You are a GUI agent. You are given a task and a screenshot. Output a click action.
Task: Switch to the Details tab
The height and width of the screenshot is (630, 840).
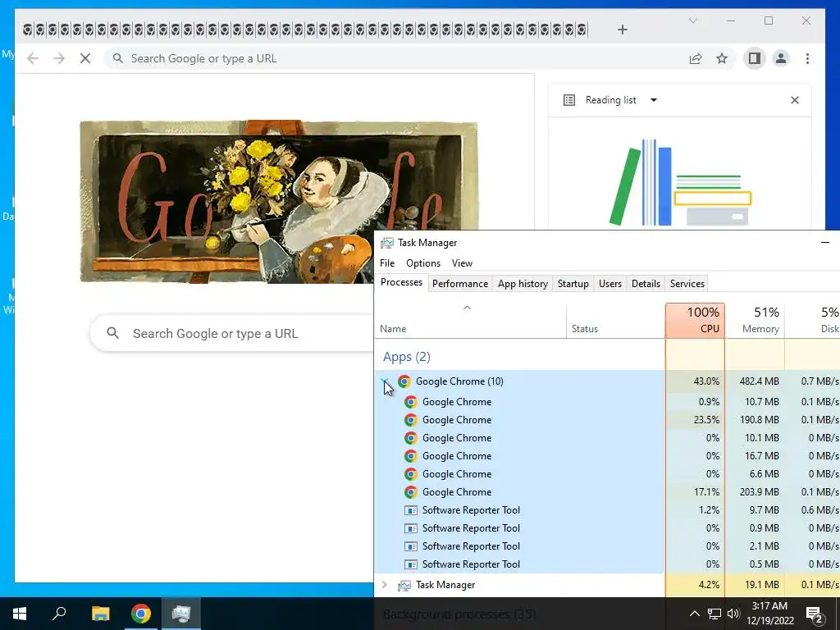tap(646, 283)
